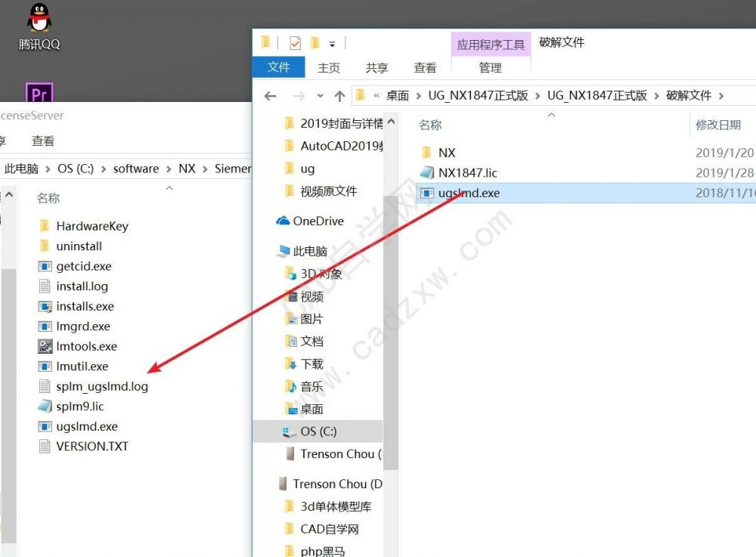Select OneDrive in the navigation pane
The height and width of the screenshot is (557, 756).
pyautogui.click(x=310, y=221)
